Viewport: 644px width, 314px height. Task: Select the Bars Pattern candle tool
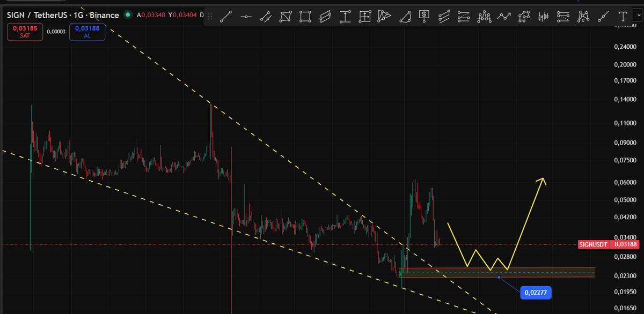[544, 17]
